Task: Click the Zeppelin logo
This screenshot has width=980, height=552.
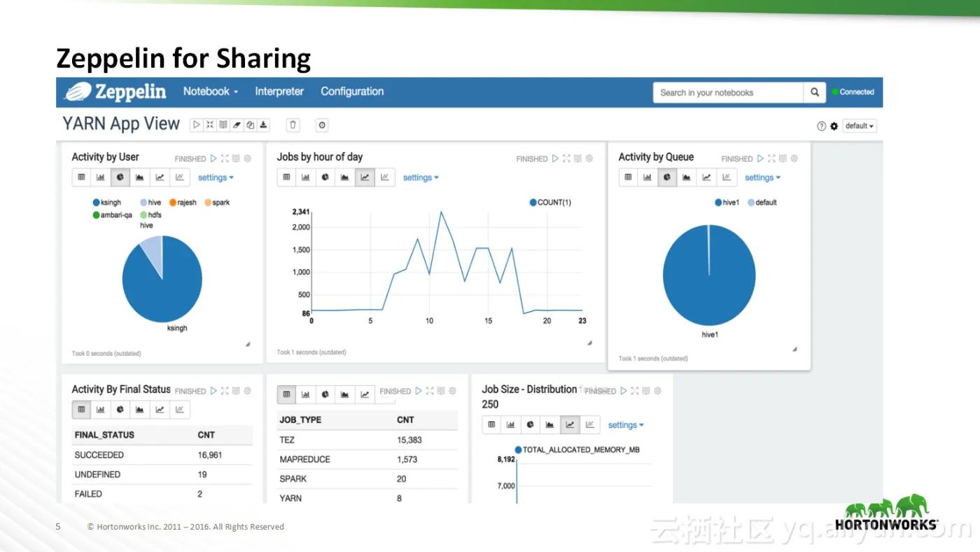Action: click(x=116, y=92)
